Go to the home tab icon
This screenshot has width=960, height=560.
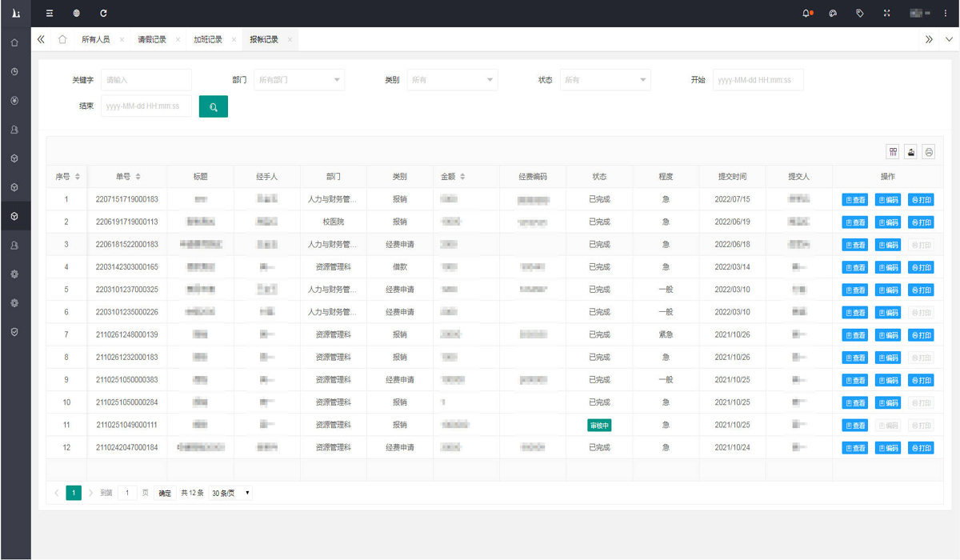coord(62,39)
